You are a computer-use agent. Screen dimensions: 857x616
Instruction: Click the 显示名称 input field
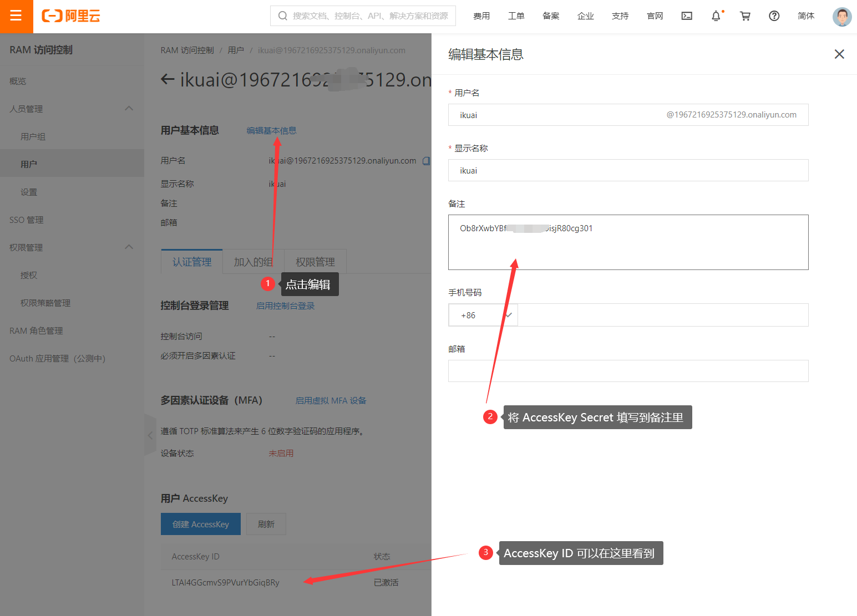coord(628,170)
